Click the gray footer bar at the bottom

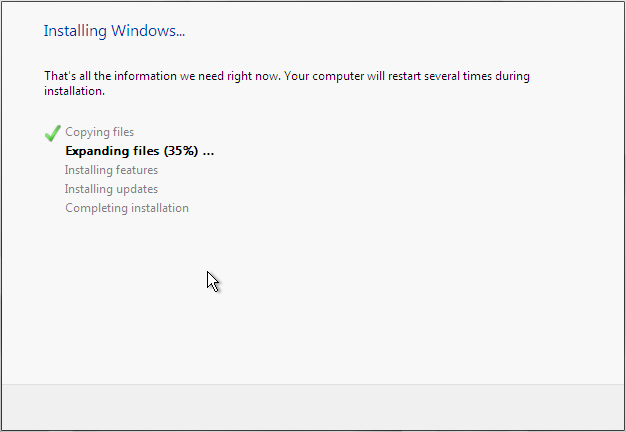[x=313, y=407]
